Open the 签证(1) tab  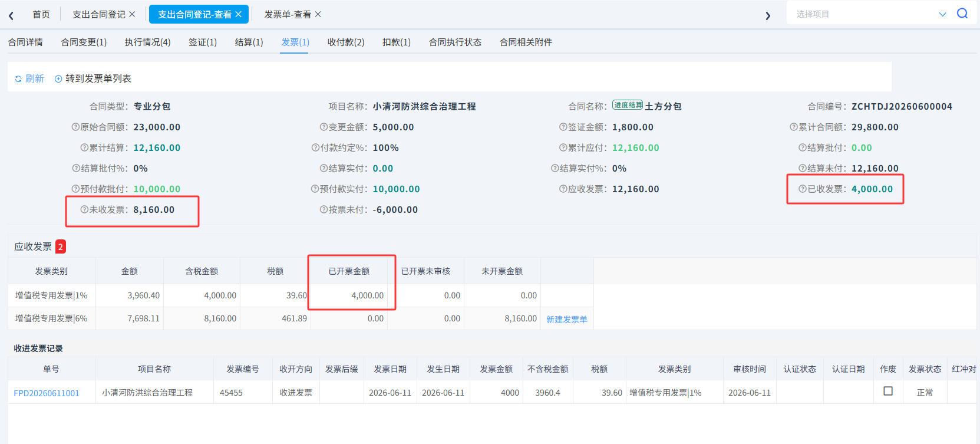[203, 42]
